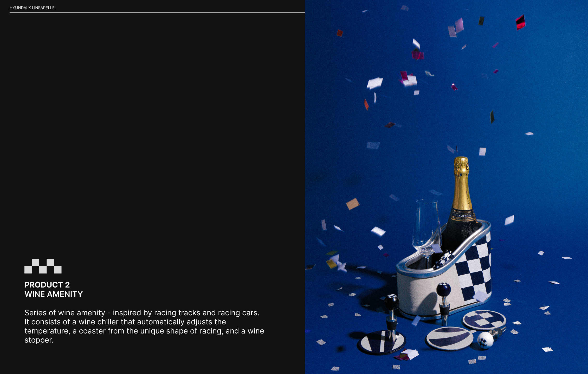Select the HYUNDAI X LINEAPELLE header text
This screenshot has width=588, height=374.
32,8
